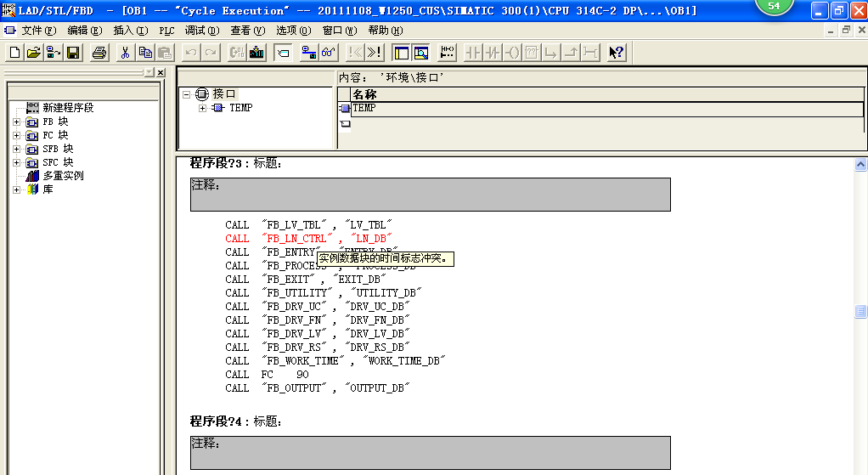Viewport: 868px width, 475px height.
Task: Open the 编辑(E) menu
Action: point(85,31)
